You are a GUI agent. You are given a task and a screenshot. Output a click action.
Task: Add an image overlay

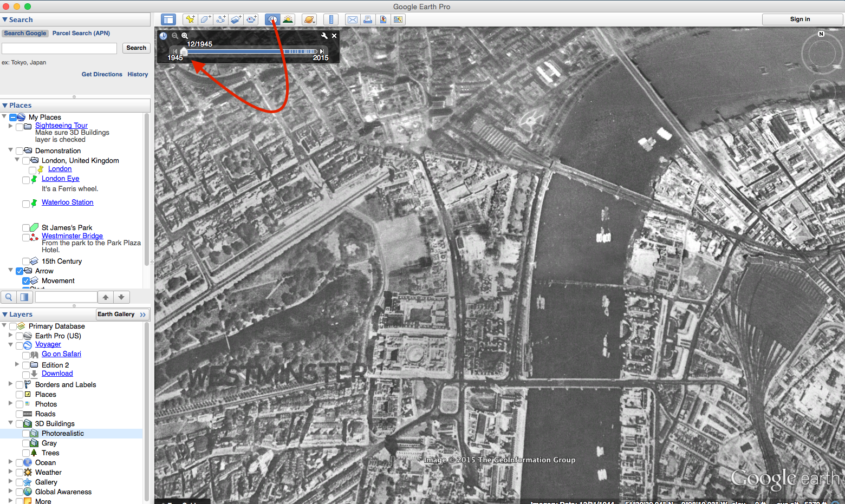point(236,19)
